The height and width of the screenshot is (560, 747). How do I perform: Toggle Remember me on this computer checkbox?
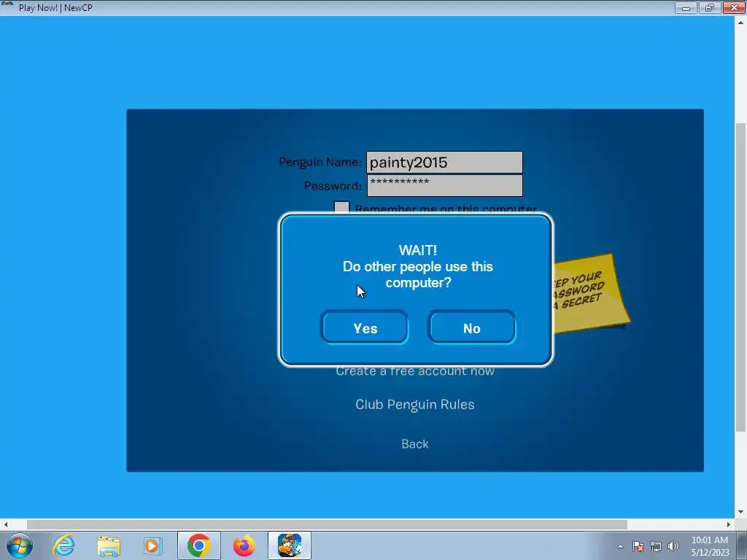(x=341, y=208)
